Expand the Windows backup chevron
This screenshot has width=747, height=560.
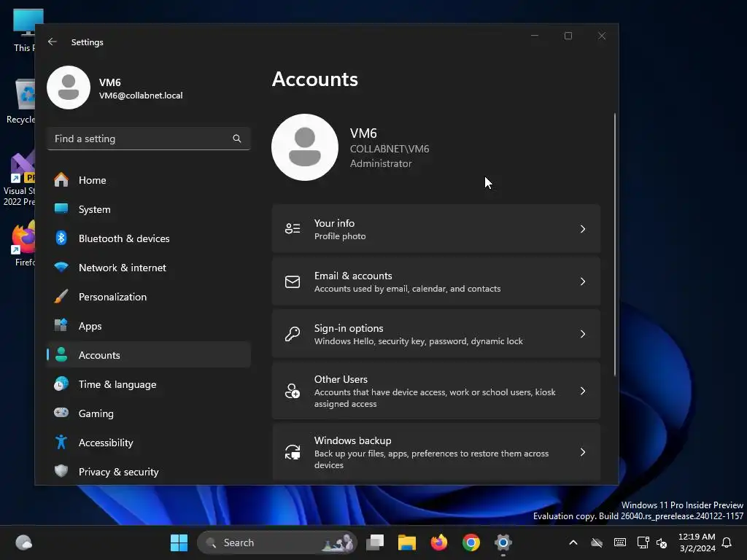583,452
